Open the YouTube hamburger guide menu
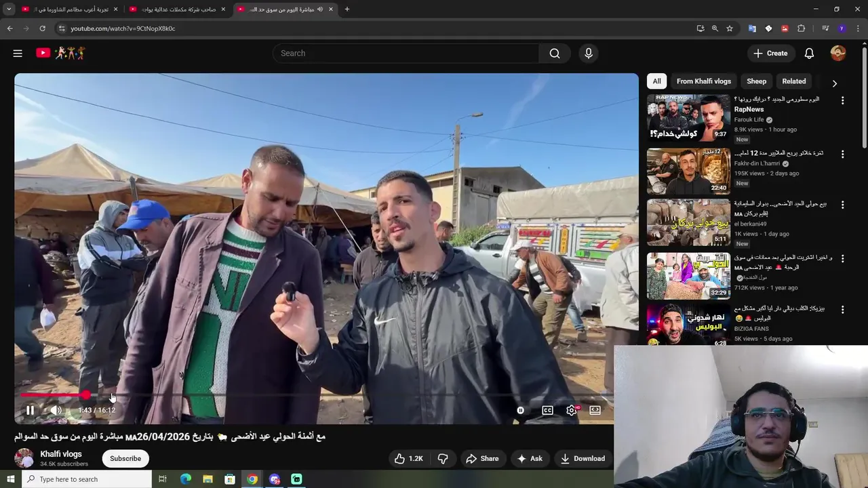 point(18,53)
